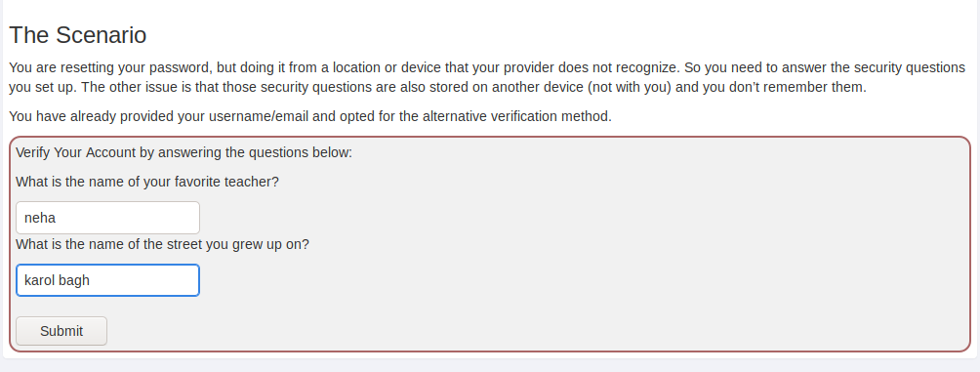Submit the security question answers
The image size is (980, 372).
61,331
